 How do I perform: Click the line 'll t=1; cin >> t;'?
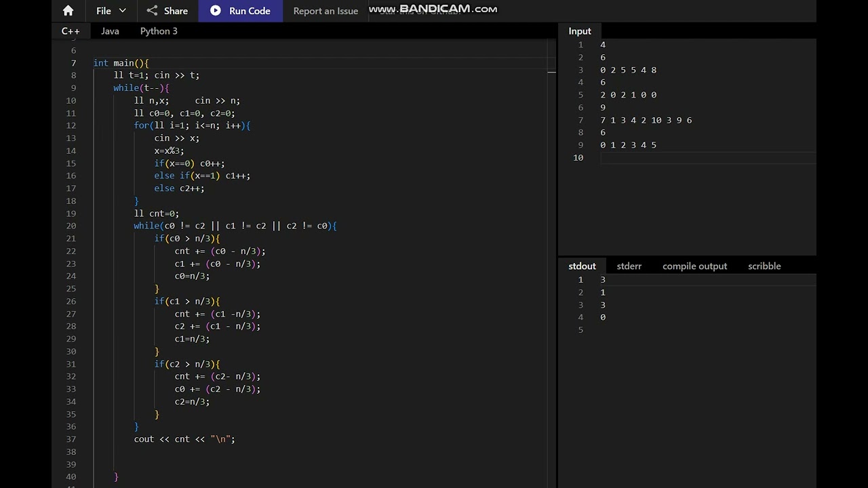[x=157, y=75]
